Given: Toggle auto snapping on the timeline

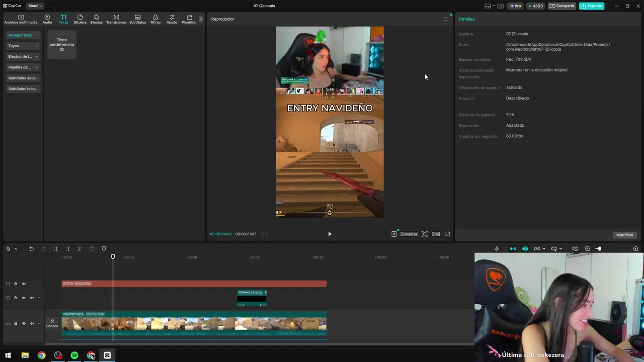Looking at the screenshot, I should (525, 249).
